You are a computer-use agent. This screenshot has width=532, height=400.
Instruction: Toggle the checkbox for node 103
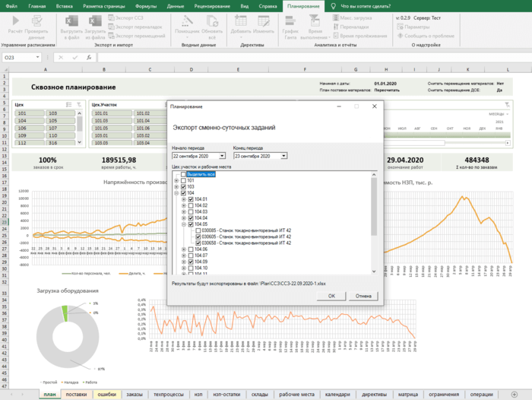[x=183, y=187]
